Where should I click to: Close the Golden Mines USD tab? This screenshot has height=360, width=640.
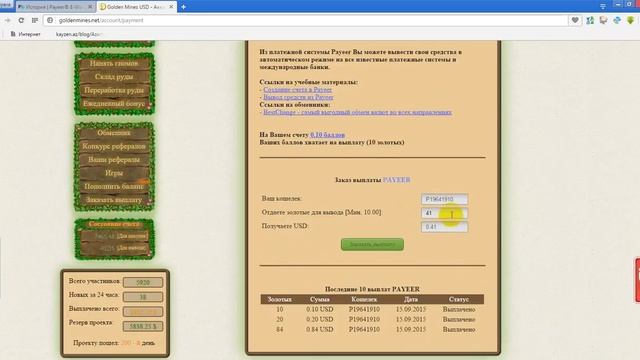click(171, 7)
